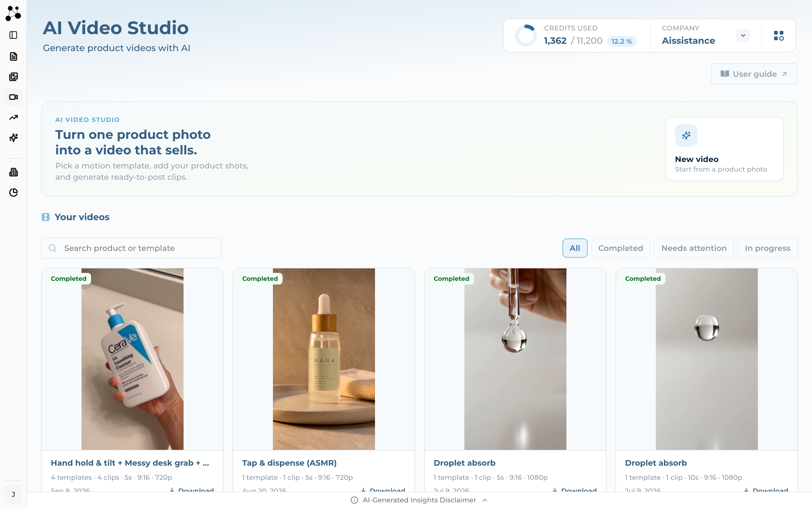Click the Completed badge on NARA card
Image resolution: width=812 pixels, height=508 pixels.
pos(260,279)
